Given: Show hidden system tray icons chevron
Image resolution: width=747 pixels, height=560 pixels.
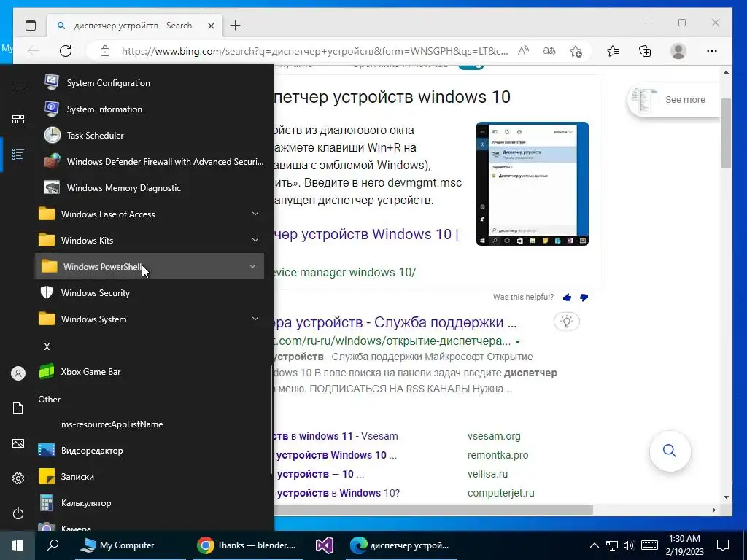Looking at the screenshot, I should [594, 545].
